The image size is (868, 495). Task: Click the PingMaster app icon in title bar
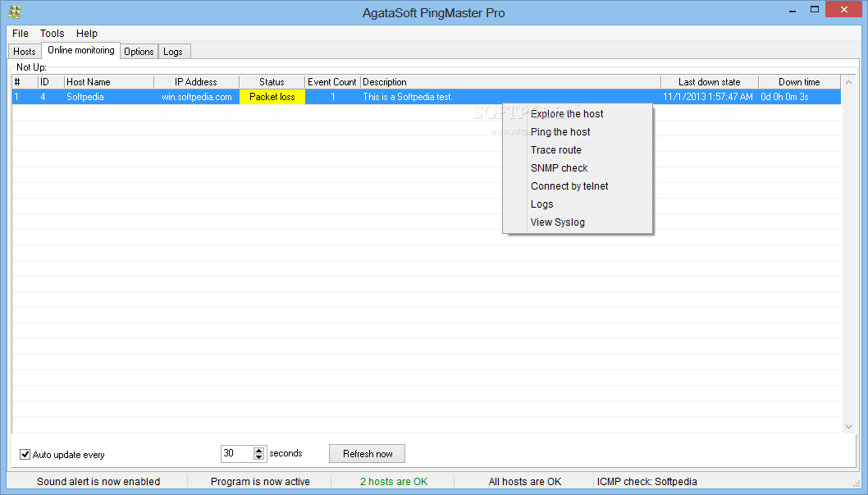point(15,11)
